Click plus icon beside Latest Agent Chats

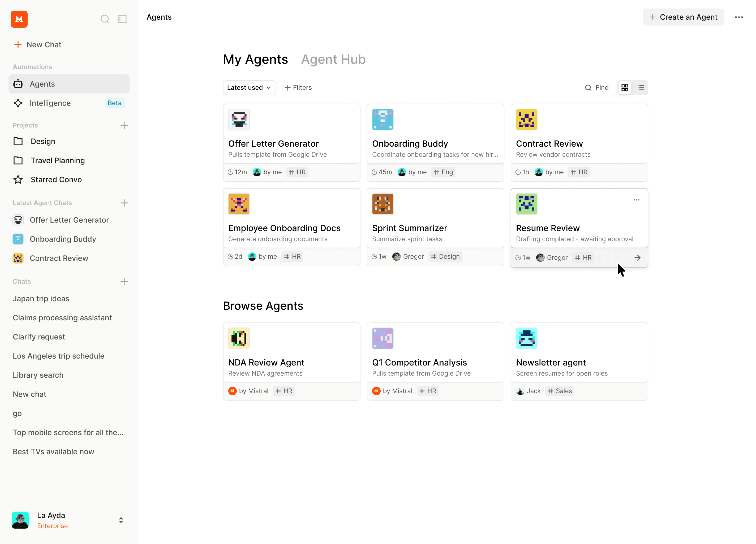coord(124,203)
